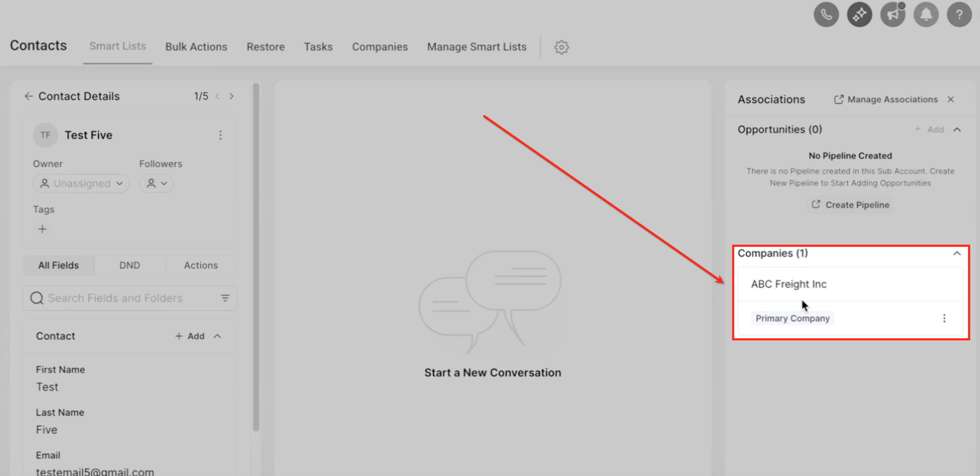Add a tag with the plus icon
This screenshot has height=476, width=980.
click(42, 229)
